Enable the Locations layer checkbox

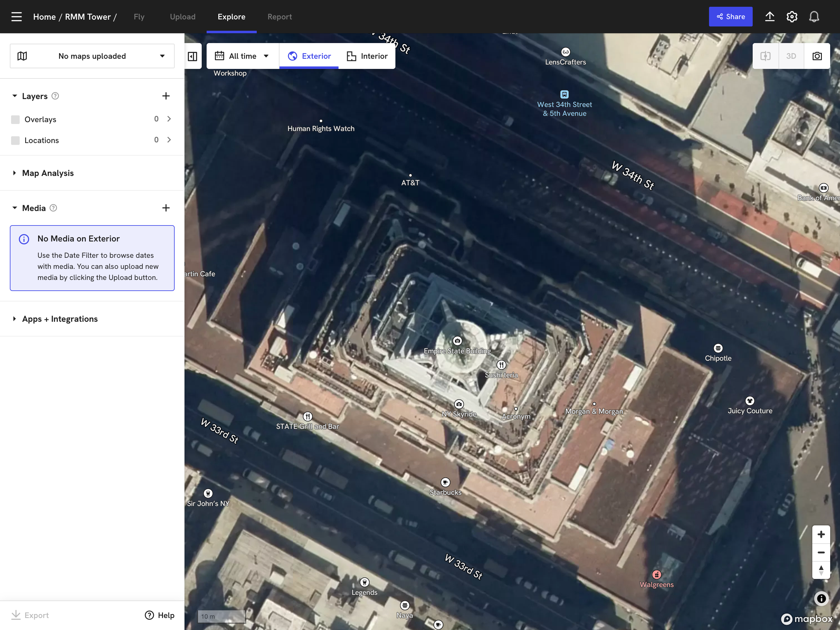15,140
